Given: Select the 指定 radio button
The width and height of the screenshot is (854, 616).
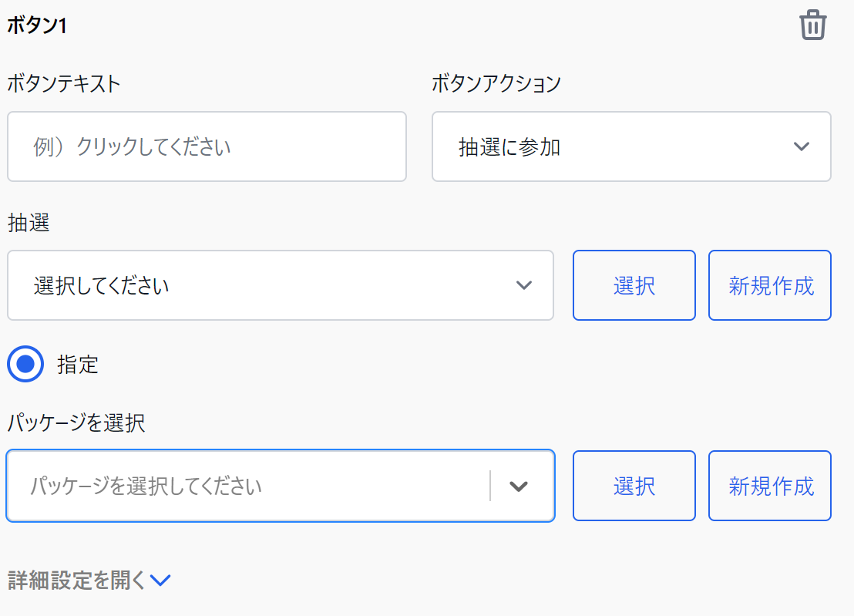Looking at the screenshot, I should tap(25, 364).
